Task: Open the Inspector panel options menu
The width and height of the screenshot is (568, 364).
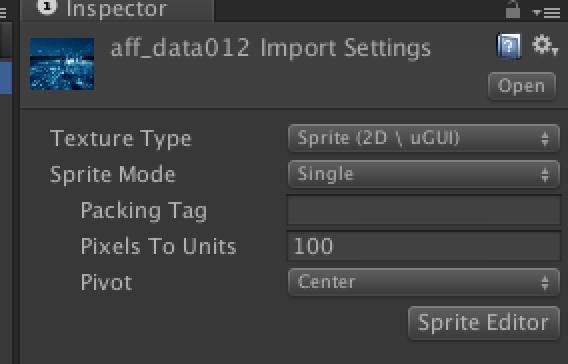Action: tap(547, 13)
